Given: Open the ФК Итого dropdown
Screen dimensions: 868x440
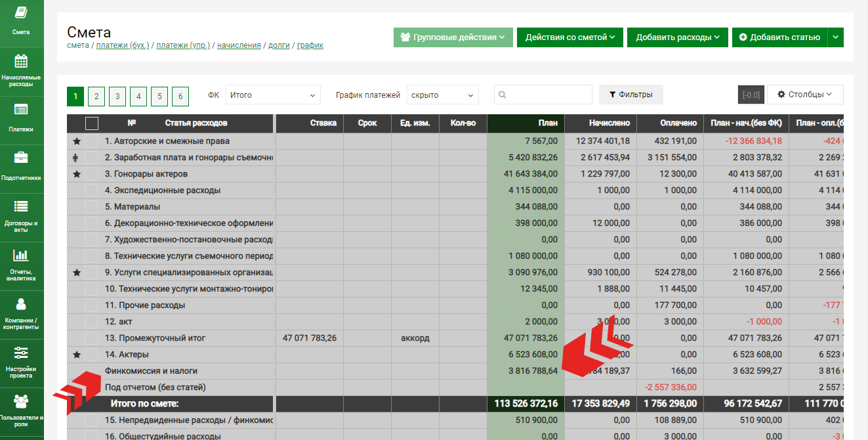Looking at the screenshot, I should click(273, 95).
